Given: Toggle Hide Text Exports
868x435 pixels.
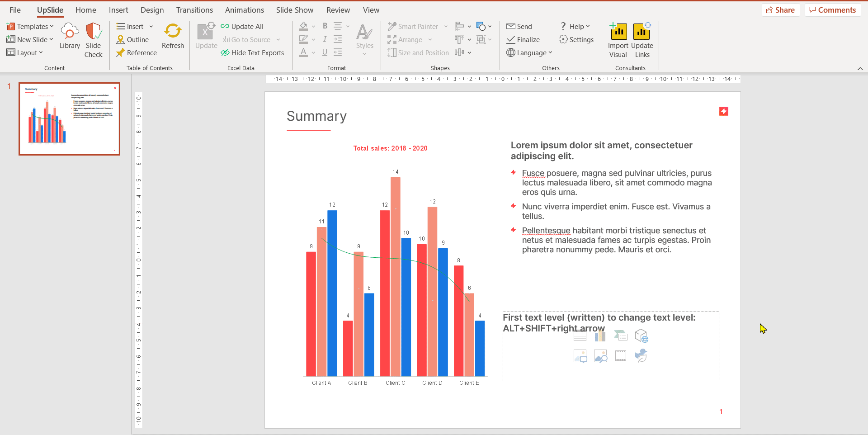Looking at the screenshot, I should (252, 53).
